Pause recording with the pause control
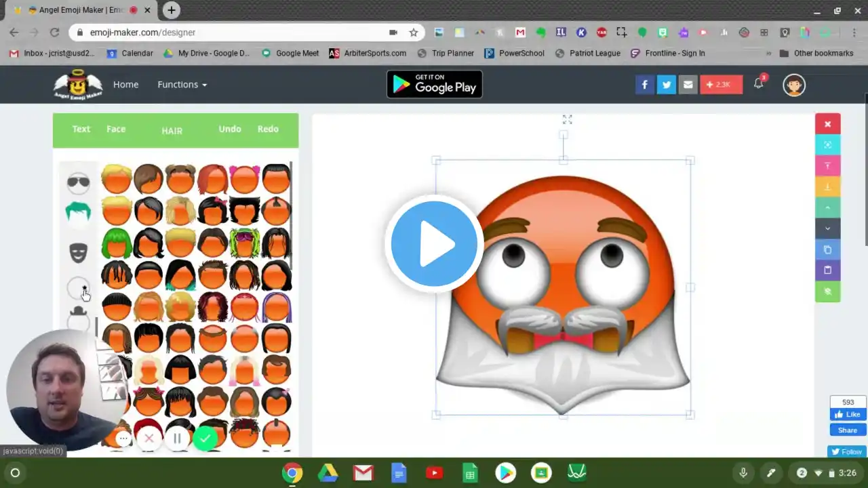 (177, 439)
